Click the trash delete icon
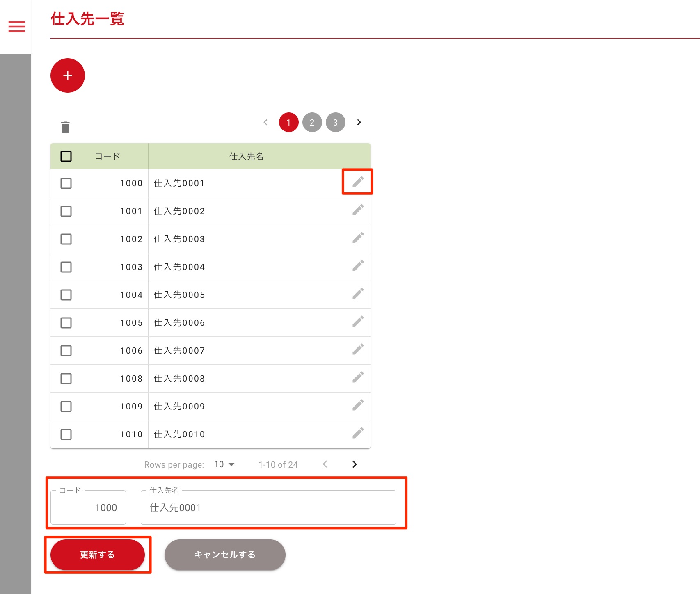The image size is (700, 594). 65,127
